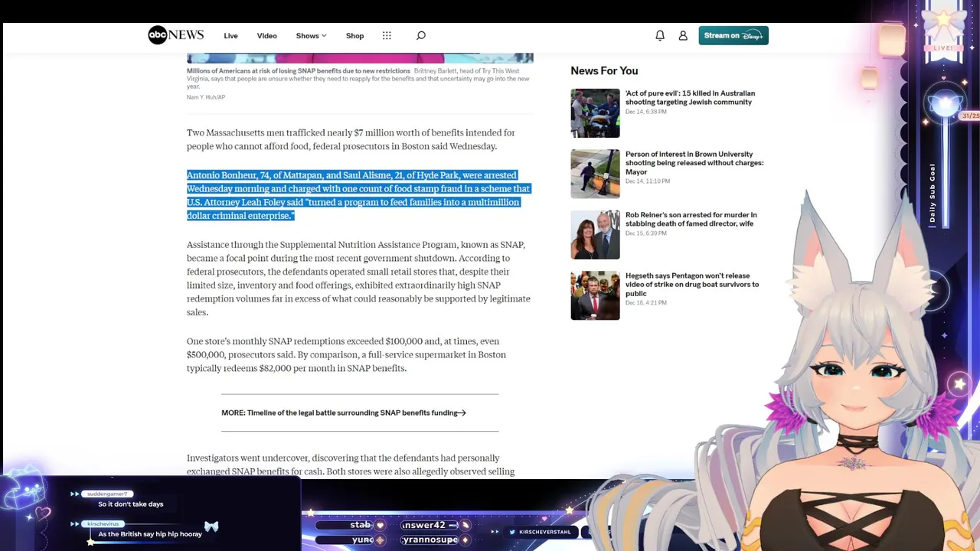
Task: Open Hegseth Pentagon video story headline
Action: point(692,284)
